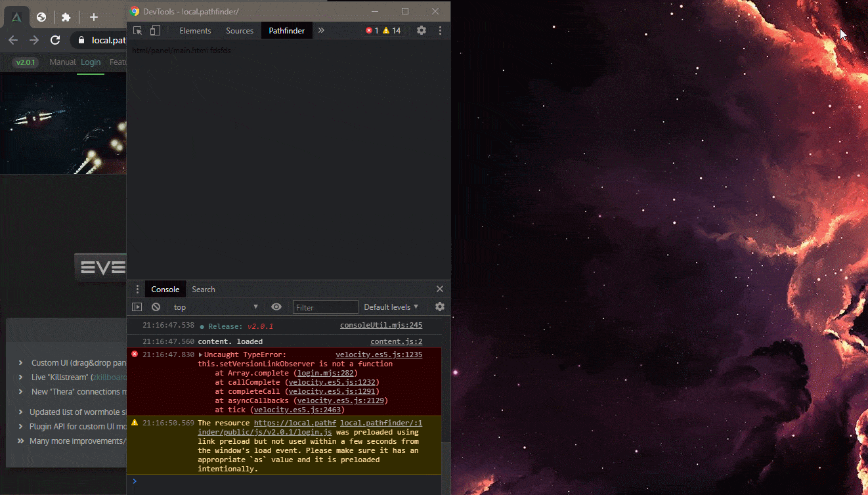Screen dimensions: 868x495
Task: Open the consoleUtil.mjs:245 source link
Action: (381, 326)
